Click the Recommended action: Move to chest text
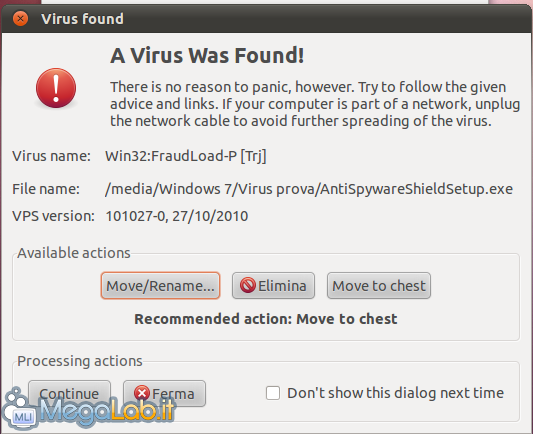533x434 pixels. (266, 319)
